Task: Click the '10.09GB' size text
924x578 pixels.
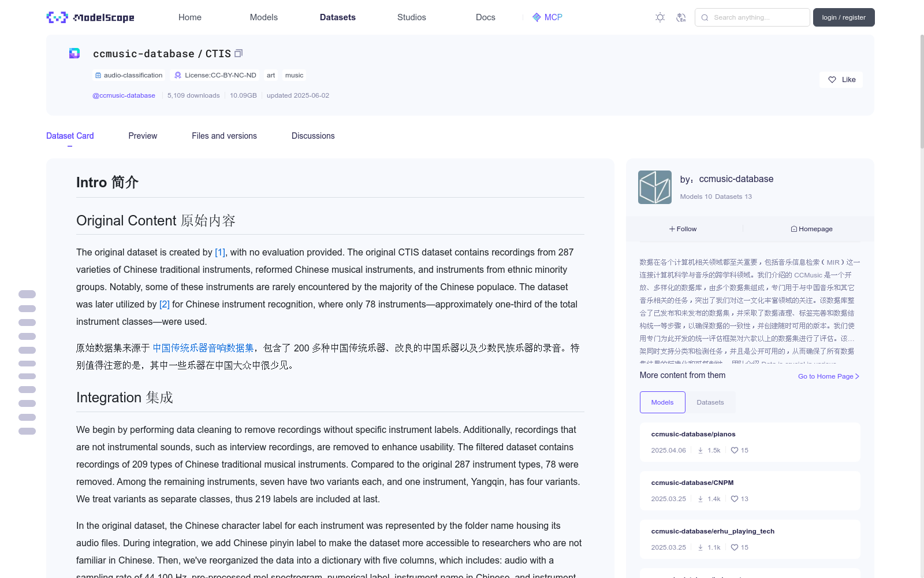Action: pos(243,95)
